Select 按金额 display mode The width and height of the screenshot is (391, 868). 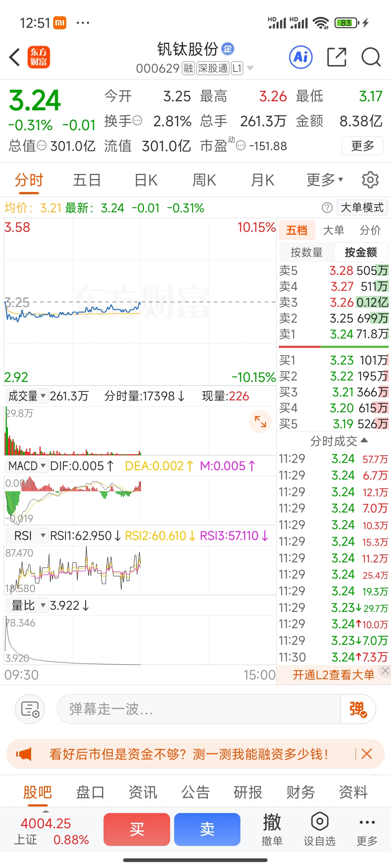(x=361, y=252)
